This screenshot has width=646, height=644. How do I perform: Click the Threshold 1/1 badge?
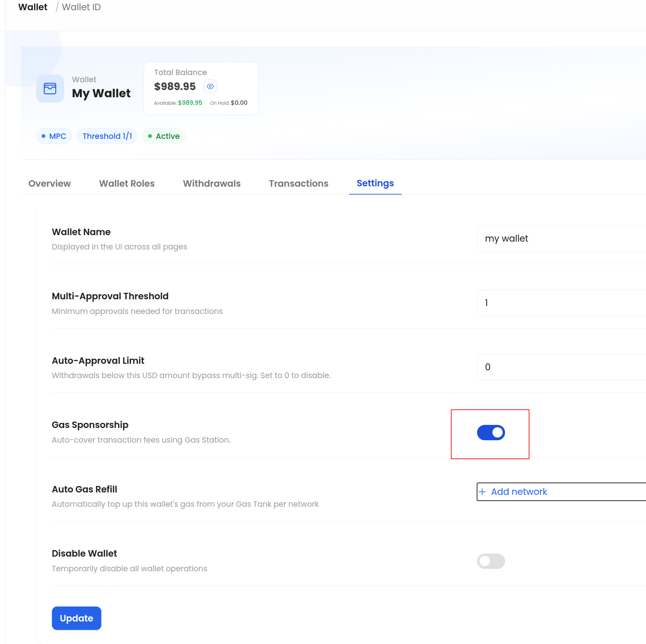(x=107, y=136)
